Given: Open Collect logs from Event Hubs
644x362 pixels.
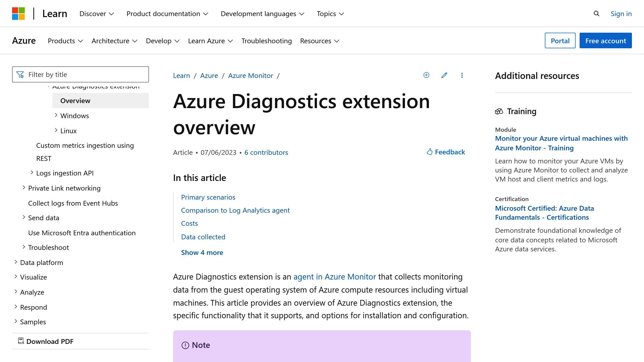Looking at the screenshot, I should click(73, 203).
